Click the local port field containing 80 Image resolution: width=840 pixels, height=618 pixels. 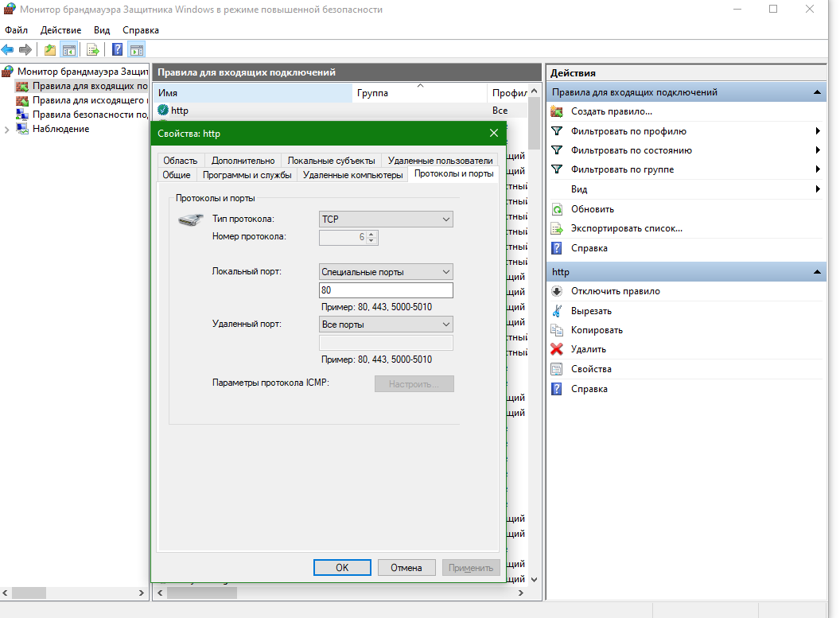[x=386, y=290]
